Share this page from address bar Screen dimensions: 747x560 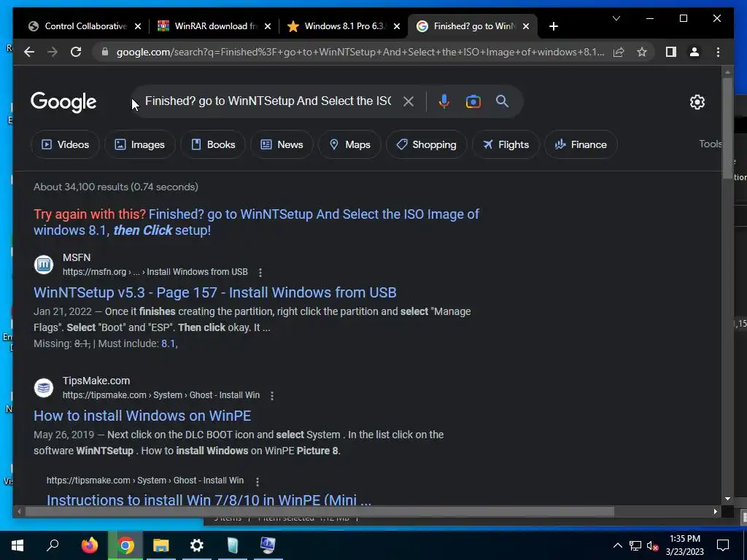[619, 52]
